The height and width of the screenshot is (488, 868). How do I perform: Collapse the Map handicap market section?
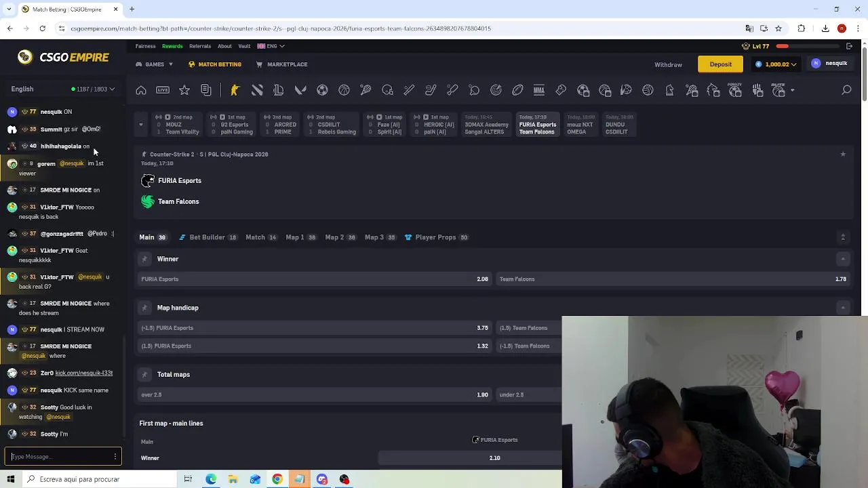[843, 308]
